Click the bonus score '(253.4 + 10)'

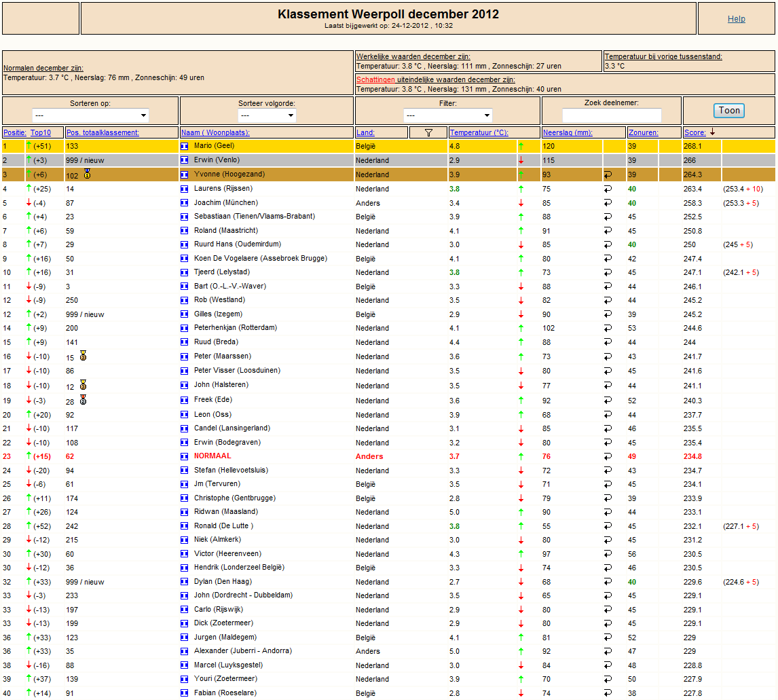(x=743, y=189)
